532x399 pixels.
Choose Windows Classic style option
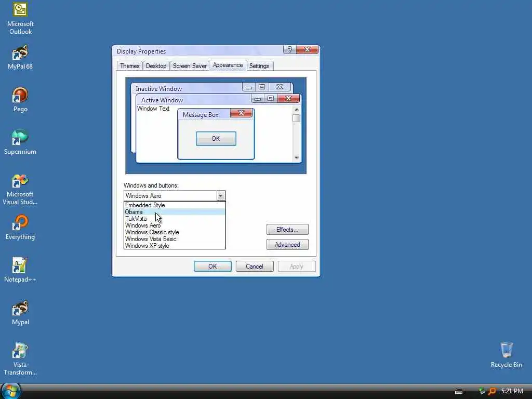pos(175,232)
